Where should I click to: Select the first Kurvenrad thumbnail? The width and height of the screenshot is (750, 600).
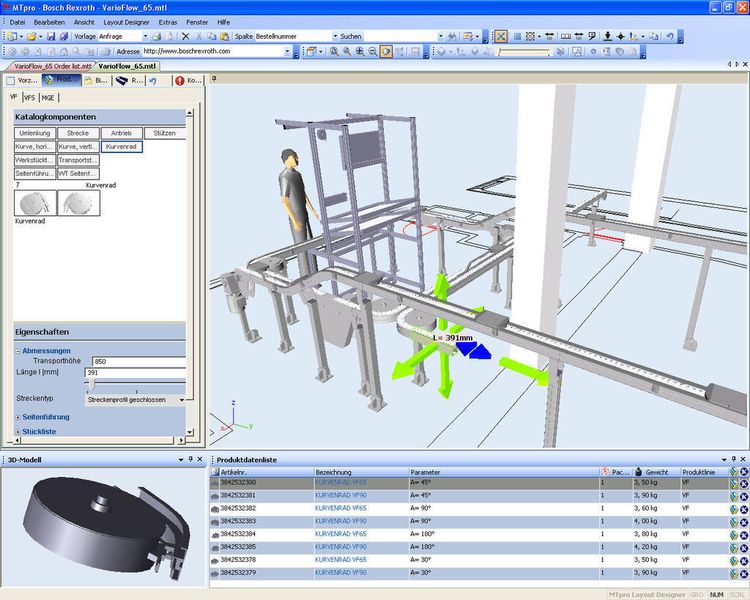pos(35,203)
